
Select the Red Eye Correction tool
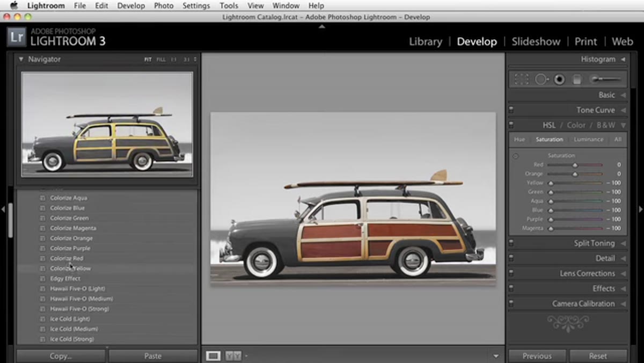pos(559,79)
